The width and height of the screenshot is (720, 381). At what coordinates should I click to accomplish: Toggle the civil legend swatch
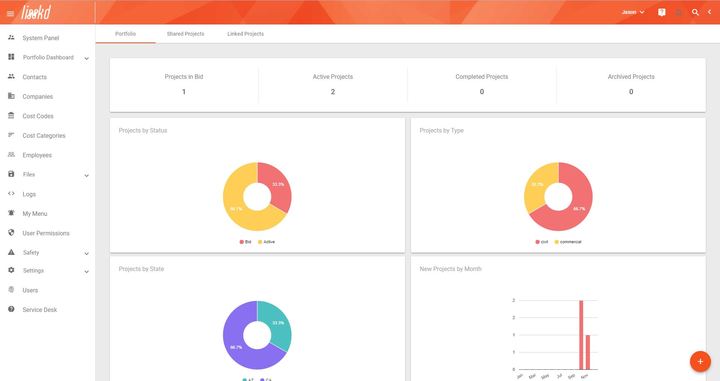[537, 242]
